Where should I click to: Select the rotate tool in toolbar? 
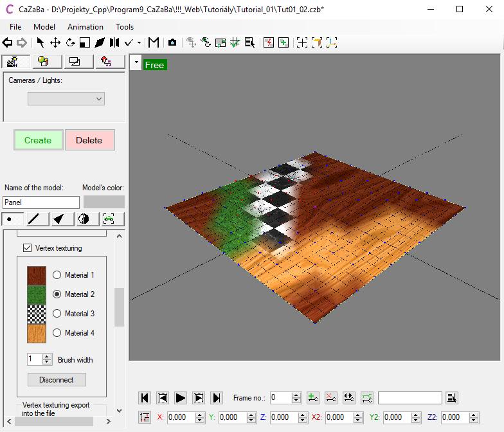coord(70,43)
